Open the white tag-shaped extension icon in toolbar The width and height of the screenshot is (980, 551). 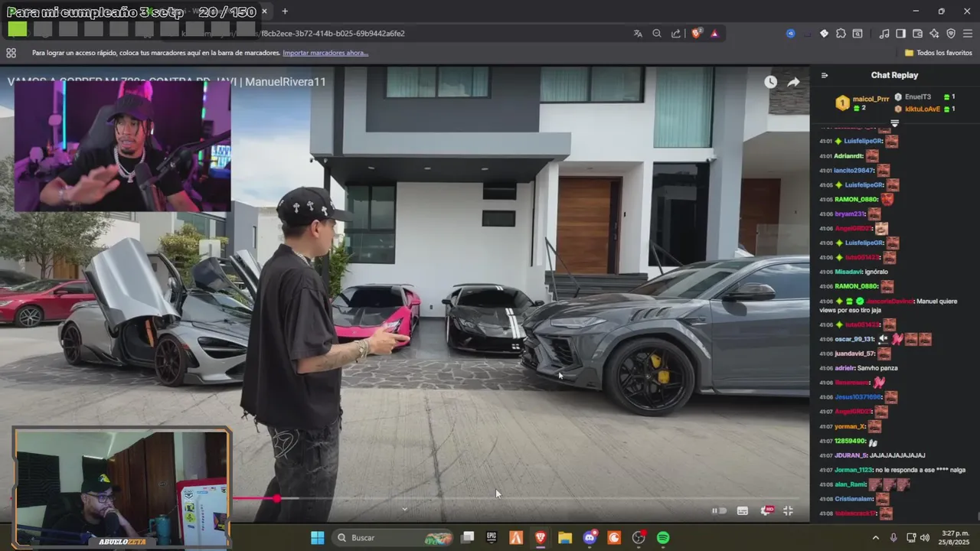pos(824,34)
